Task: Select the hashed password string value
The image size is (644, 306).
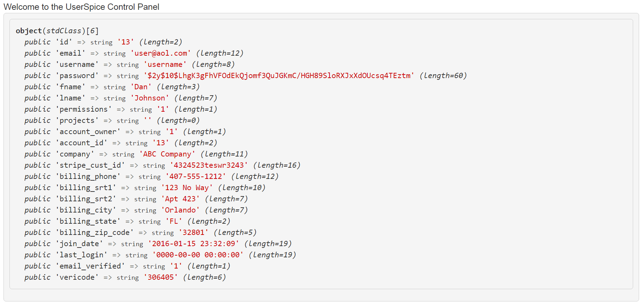Action: (x=279, y=76)
